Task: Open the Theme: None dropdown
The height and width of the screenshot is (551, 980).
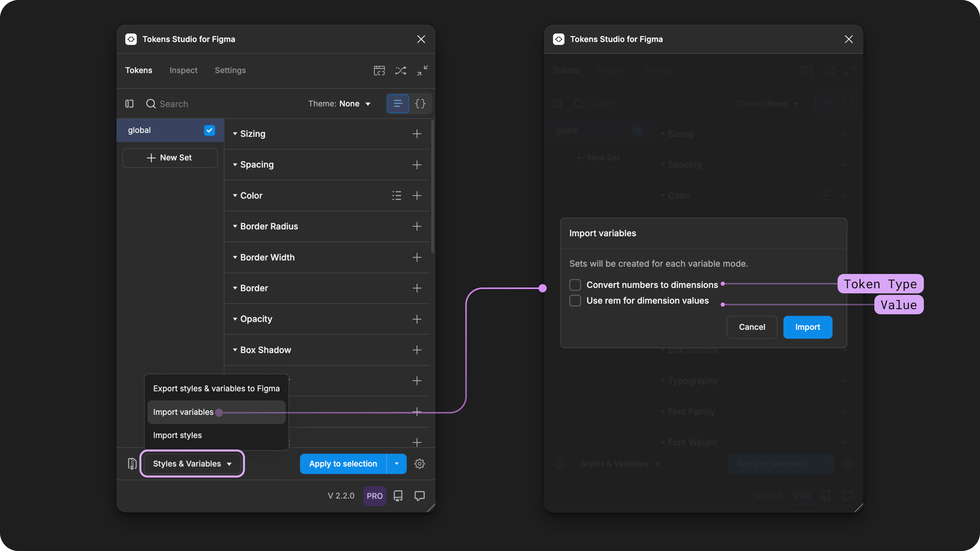Action: point(339,104)
